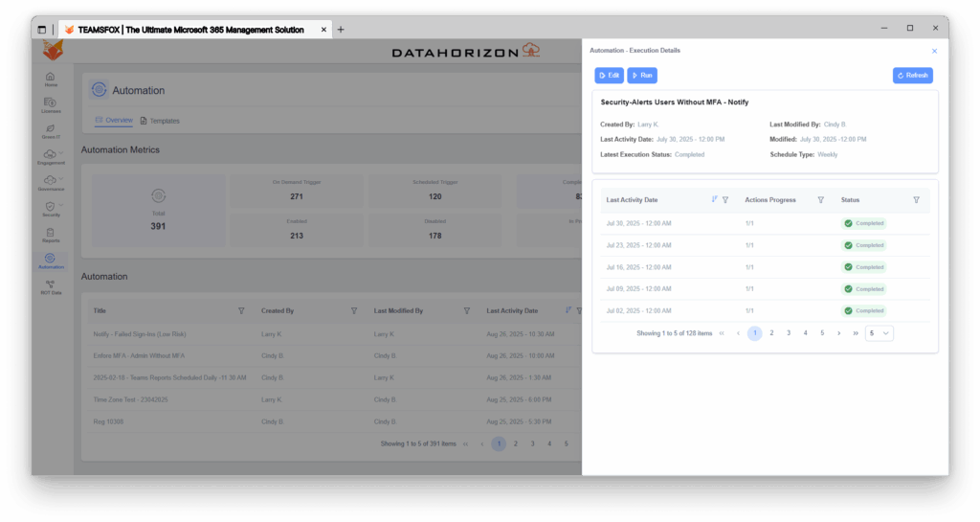Switch to the Templates tab
The image size is (980, 522).
160,121
